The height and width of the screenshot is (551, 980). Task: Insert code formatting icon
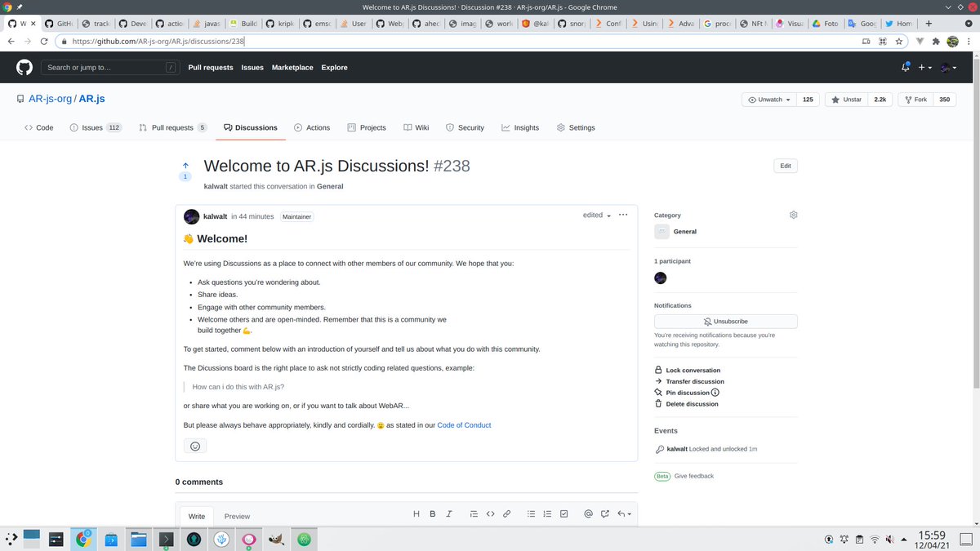pyautogui.click(x=491, y=514)
